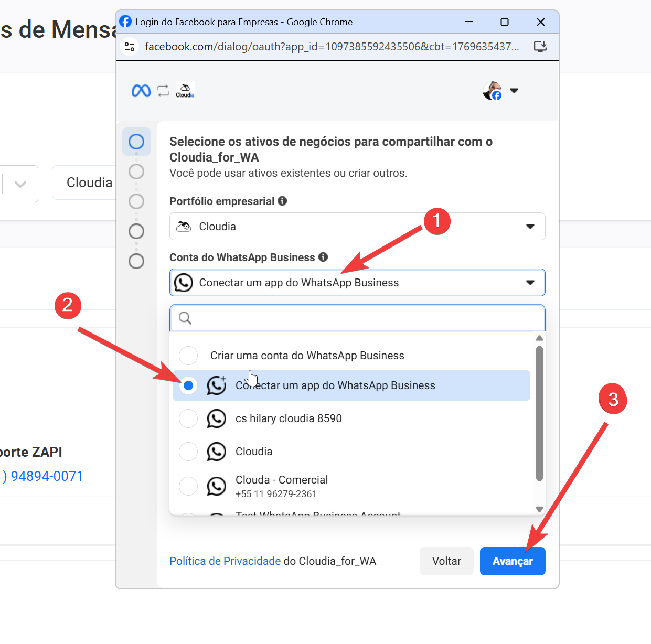Click the URL text in address bar
651x644 pixels.
coord(332,46)
